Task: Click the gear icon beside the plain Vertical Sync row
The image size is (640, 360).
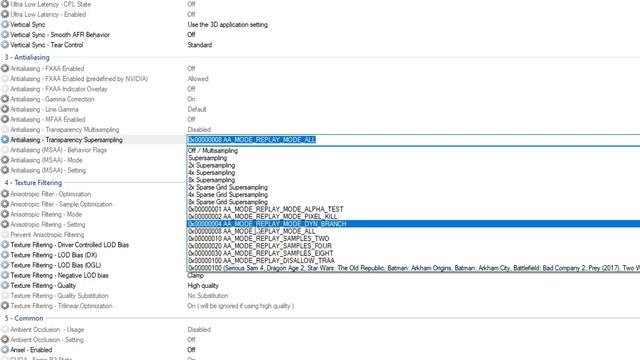Action: pos(5,24)
